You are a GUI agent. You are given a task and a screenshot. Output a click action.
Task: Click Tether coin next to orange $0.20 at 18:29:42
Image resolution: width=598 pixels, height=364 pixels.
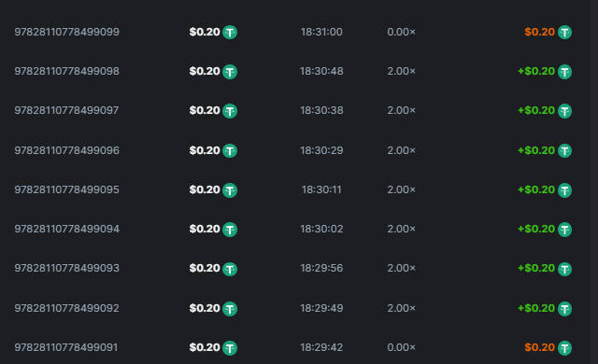click(x=564, y=348)
